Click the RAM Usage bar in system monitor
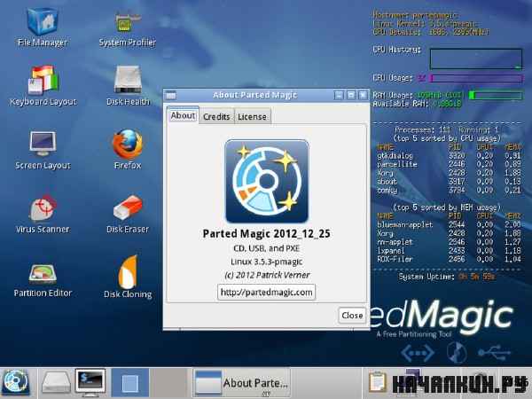532x399 pixels. (496, 96)
